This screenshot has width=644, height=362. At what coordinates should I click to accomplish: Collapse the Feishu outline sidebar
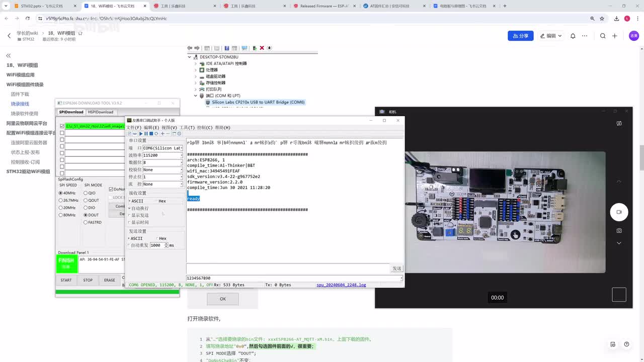[9, 56]
